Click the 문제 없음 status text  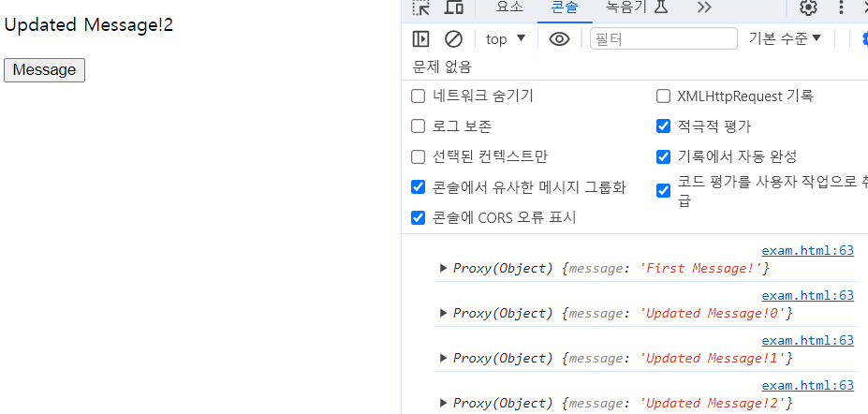tap(442, 67)
